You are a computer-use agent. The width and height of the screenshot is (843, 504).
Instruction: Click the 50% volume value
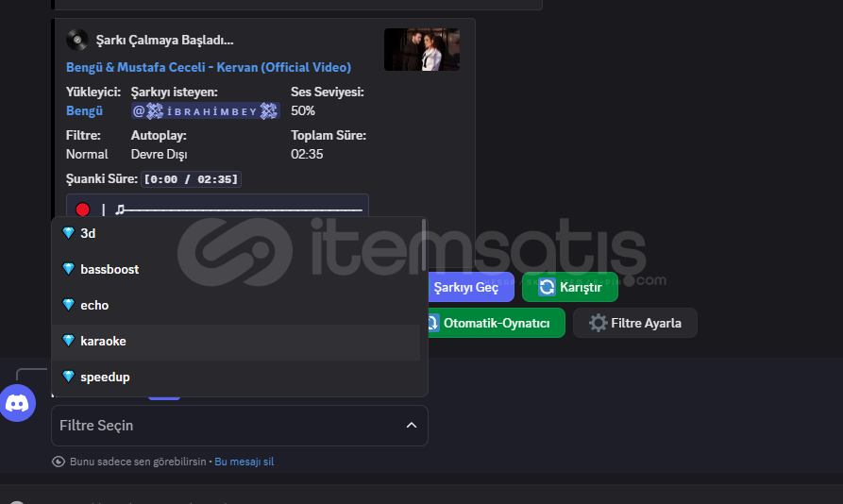coord(303,110)
